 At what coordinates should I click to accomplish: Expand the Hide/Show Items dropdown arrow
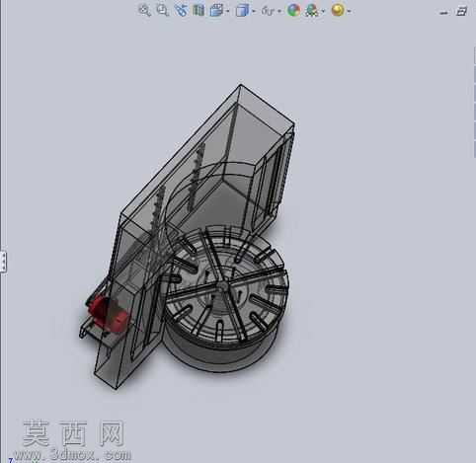279,11
